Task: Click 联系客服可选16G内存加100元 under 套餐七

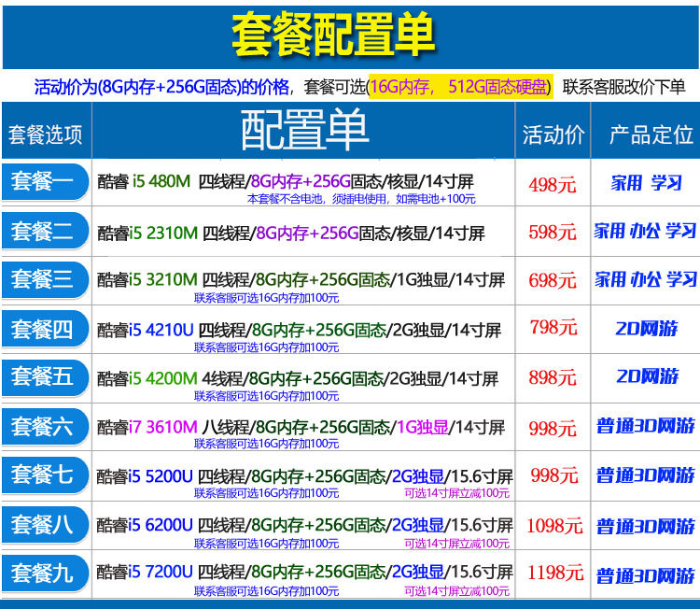Action: (x=267, y=493)
